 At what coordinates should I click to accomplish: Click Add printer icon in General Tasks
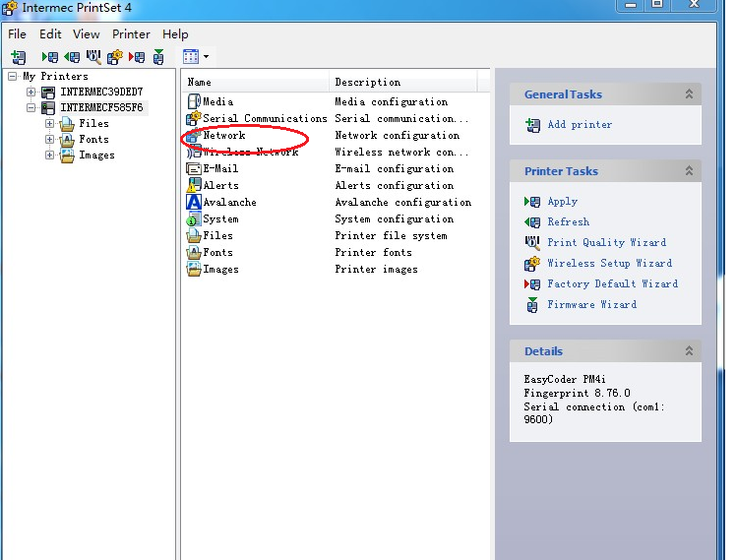click(x=532, y=125)
